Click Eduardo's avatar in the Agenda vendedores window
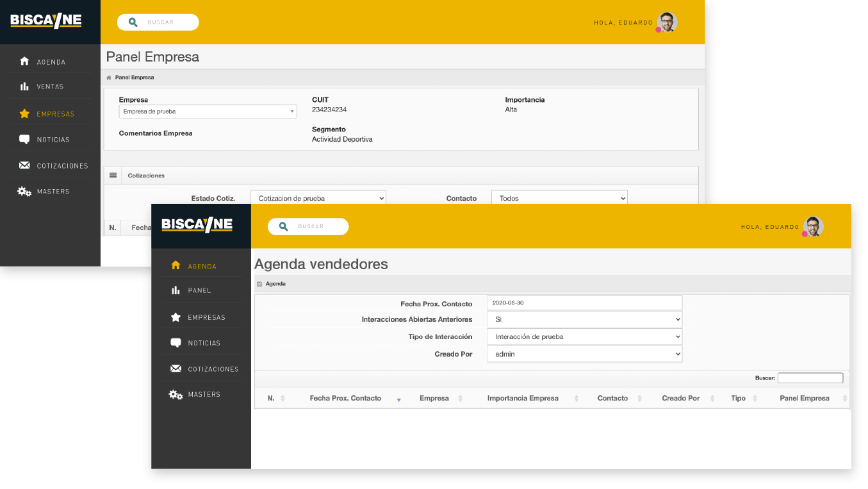 tap(813, 227)
